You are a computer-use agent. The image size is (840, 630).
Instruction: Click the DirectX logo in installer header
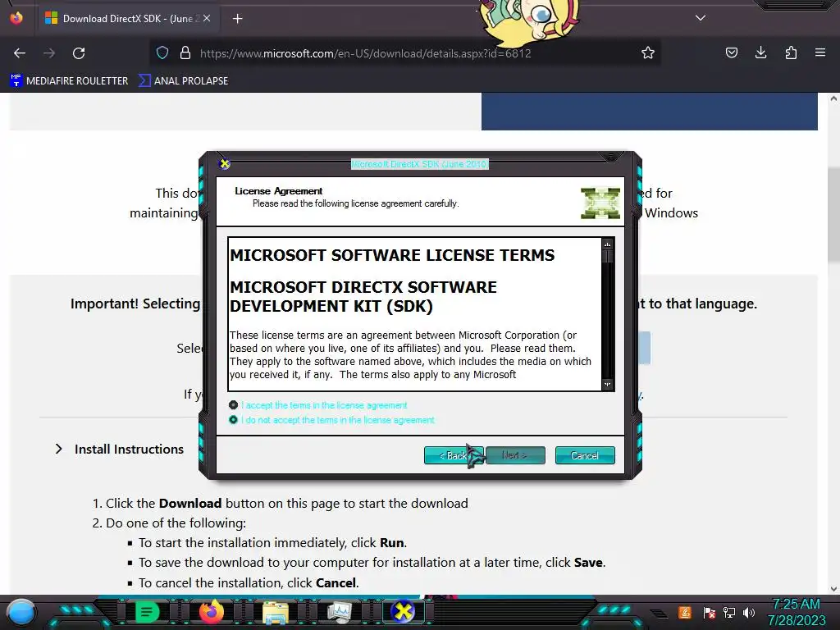600,203
